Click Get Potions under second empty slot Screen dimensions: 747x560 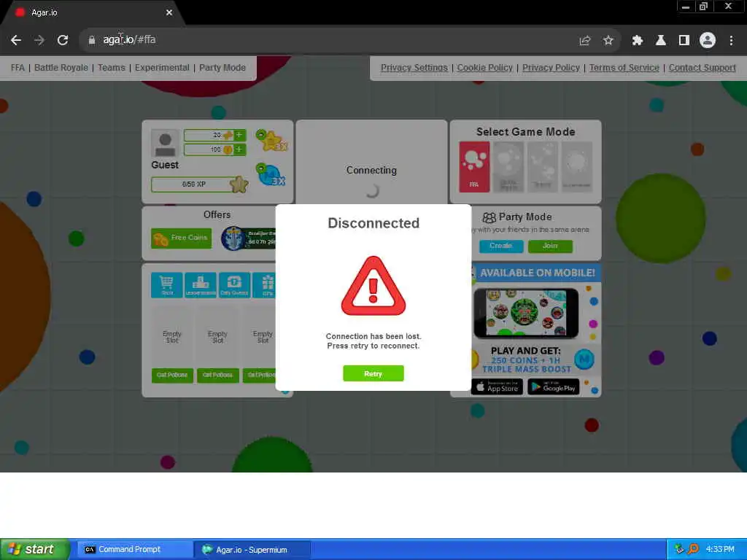pyautogui.click(x=217, y=376)
